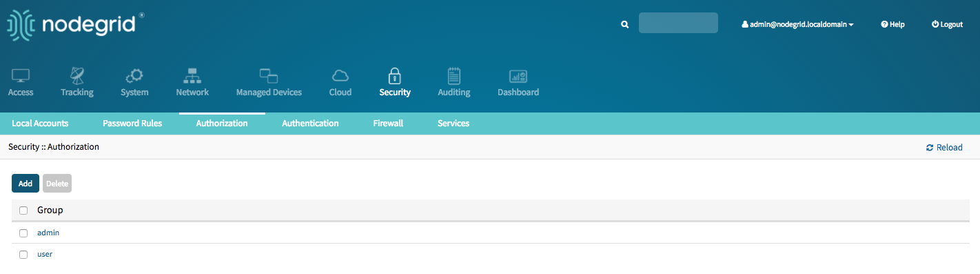The image size is (980, 274).
Task: Open the Managed Devices icon
Action: point(269,75)
